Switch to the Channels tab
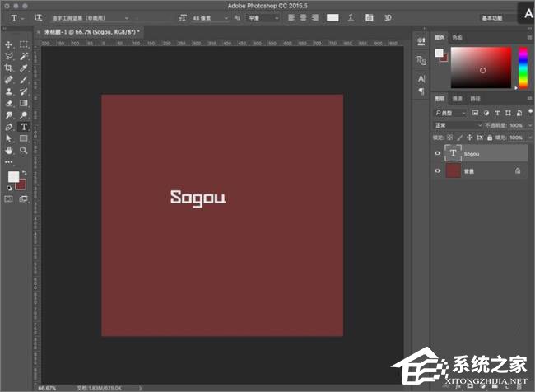 457,99
